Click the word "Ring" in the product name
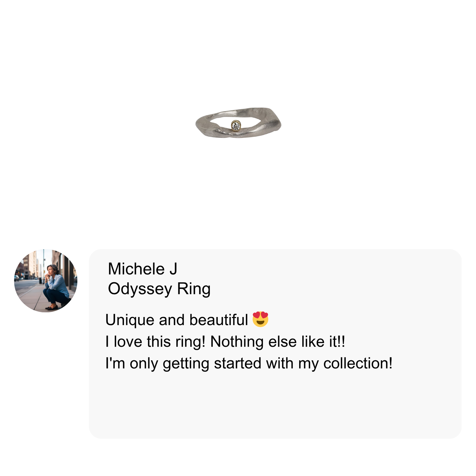The height and width of the screenshot is (476, 476). (194, 289)
